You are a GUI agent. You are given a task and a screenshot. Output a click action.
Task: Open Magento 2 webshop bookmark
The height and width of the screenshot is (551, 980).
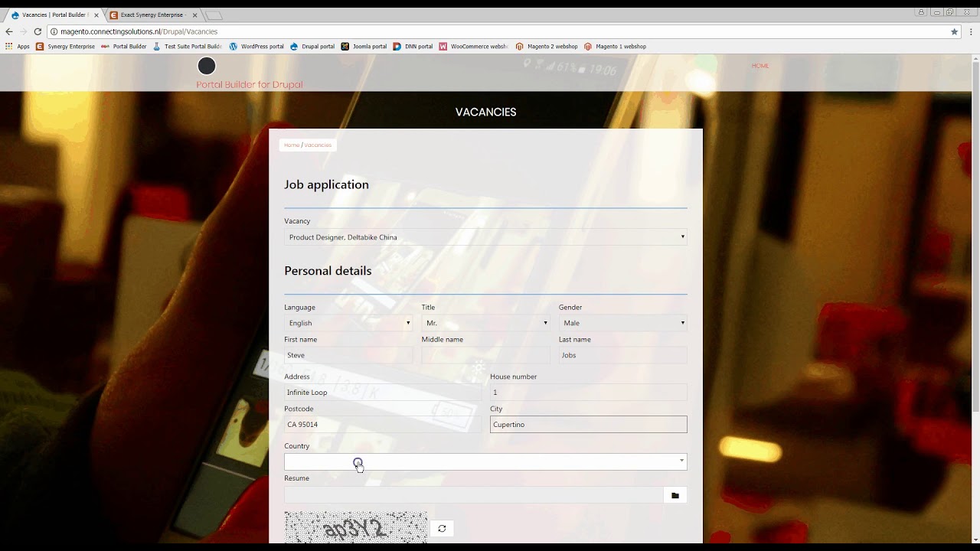click(x=547, y=47)
